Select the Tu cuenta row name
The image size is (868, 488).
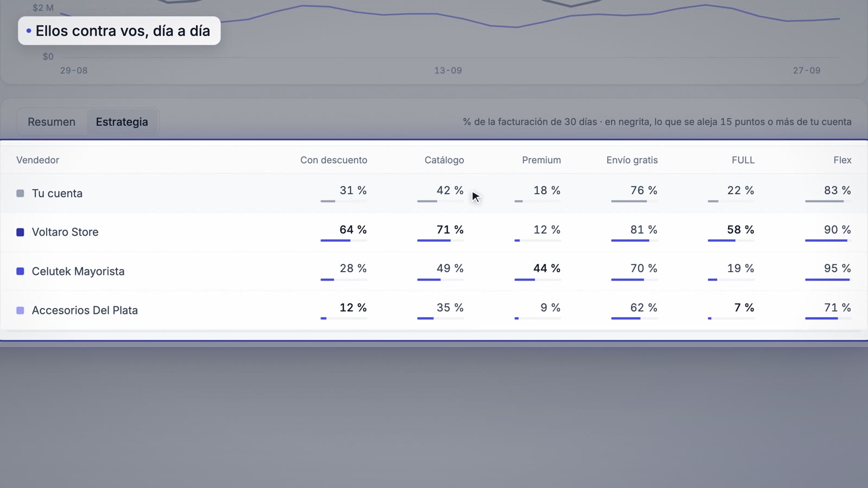57,194
